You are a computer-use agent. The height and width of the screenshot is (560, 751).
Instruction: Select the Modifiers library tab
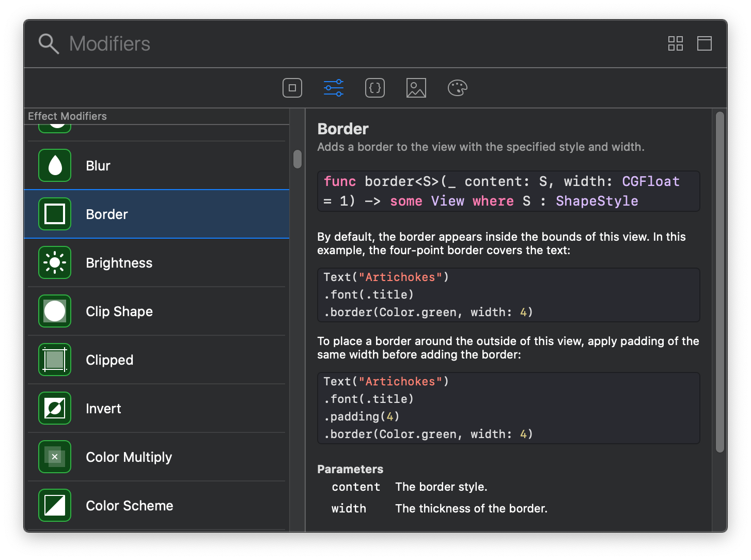coord(334,88)
